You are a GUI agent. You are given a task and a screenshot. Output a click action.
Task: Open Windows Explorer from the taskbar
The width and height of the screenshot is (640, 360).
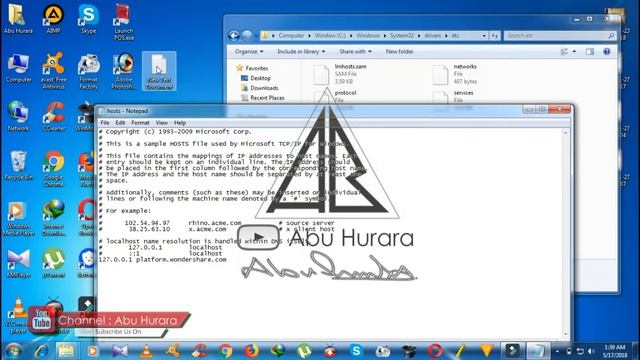[x=66, y=351]
